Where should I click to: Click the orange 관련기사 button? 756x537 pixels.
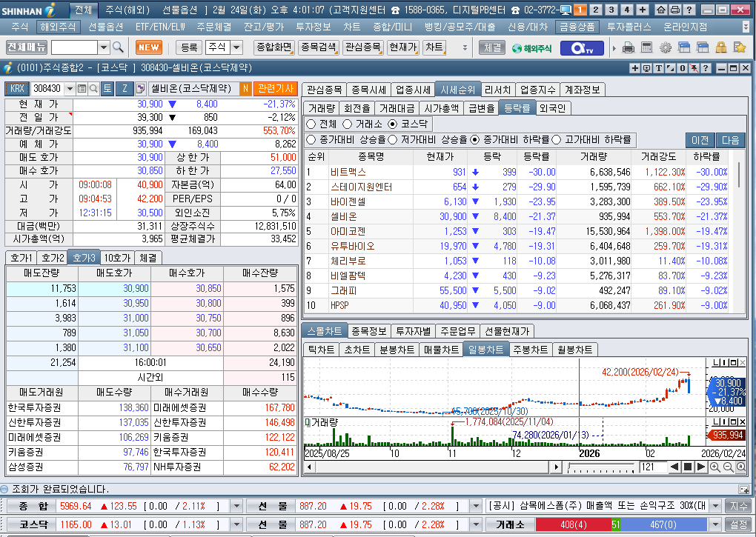276,89
